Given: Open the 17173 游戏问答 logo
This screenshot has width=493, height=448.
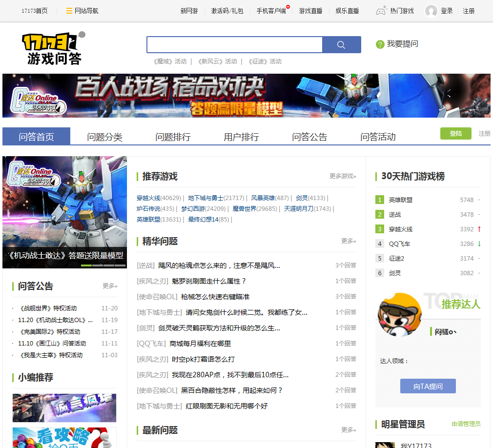Looking at the screenshot, I should (x=54, y=48).
